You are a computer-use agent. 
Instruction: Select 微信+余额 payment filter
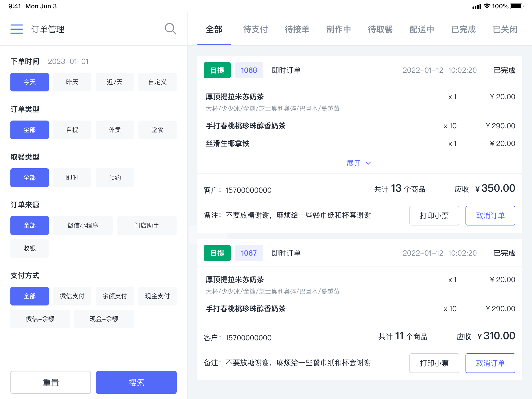[x=40, y=319]
